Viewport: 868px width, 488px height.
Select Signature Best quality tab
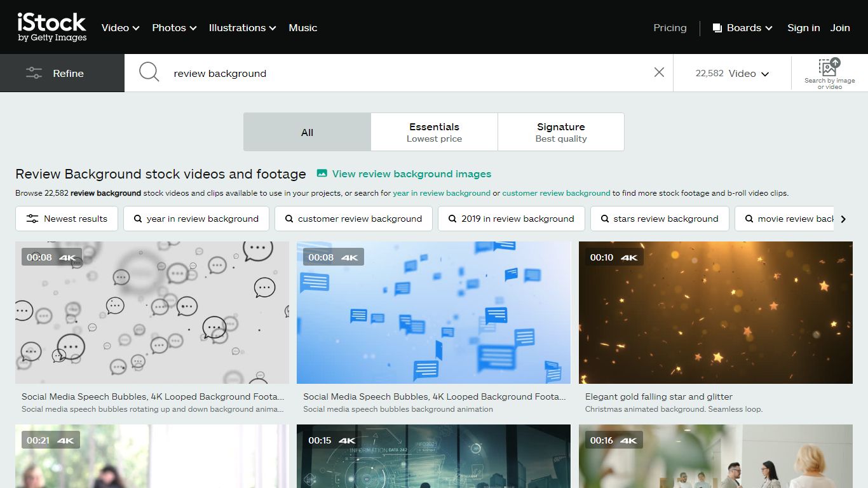pos(561,132)
